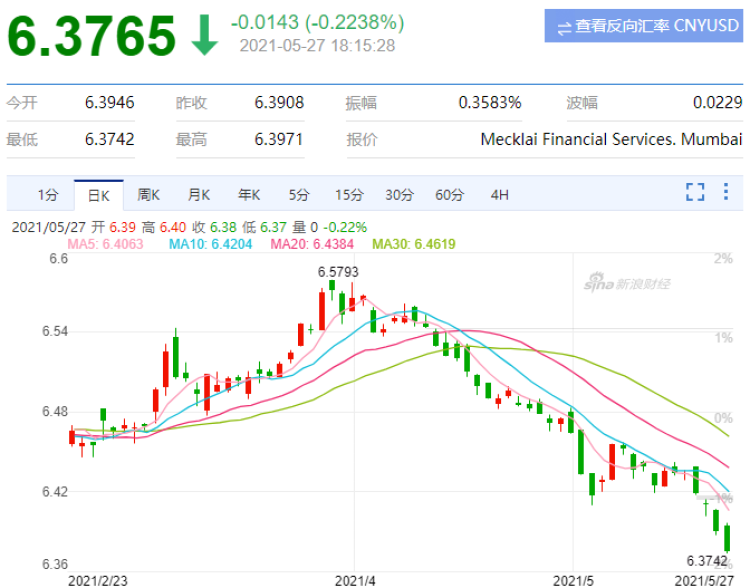Open the 月K monthly chart tab
The width and height of the screenshot is (750, 588).
199,195
